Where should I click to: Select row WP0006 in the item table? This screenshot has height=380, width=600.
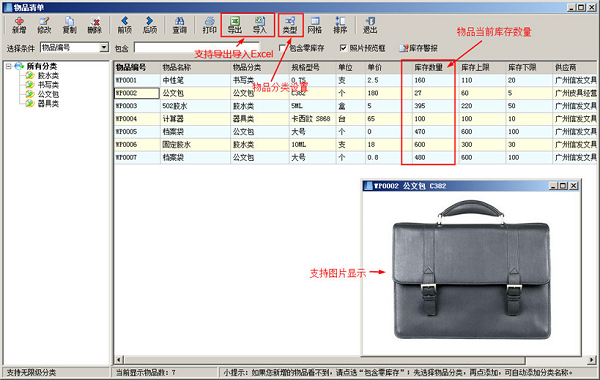pyautogui.click(x=355, y=145)
